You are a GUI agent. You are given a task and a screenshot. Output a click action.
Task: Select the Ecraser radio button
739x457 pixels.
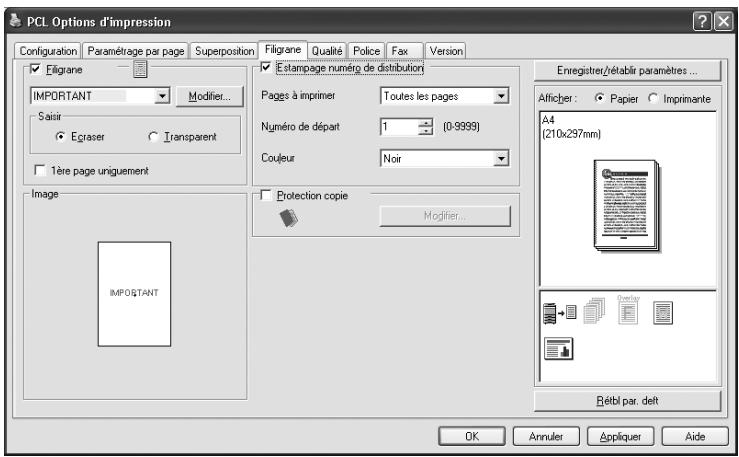point(60,137)
